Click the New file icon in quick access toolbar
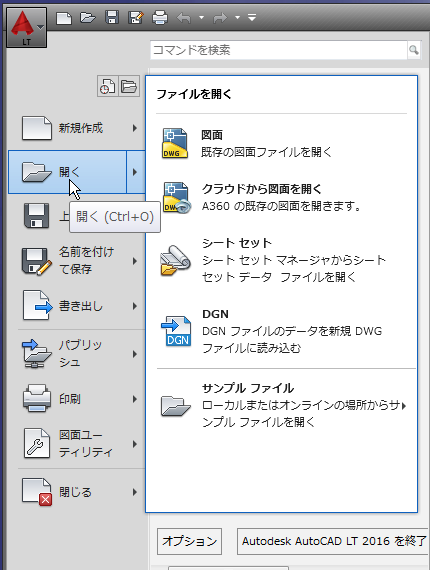 click(64, 17)
